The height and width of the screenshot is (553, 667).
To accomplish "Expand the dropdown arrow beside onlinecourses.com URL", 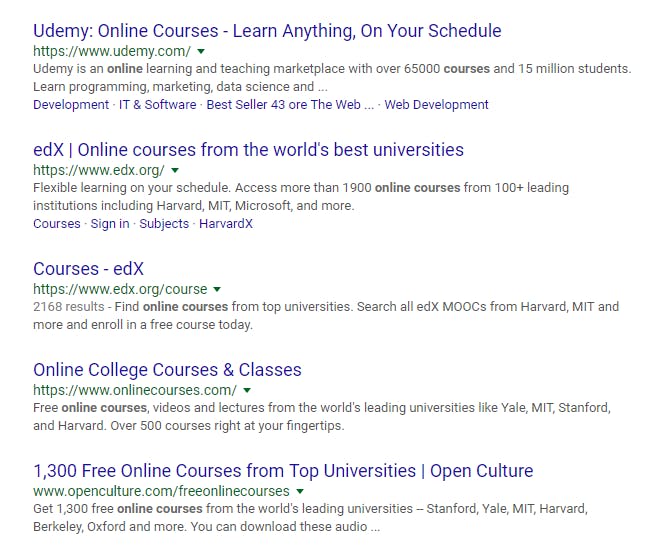I will pyautogui.click(x=247, y=390).
